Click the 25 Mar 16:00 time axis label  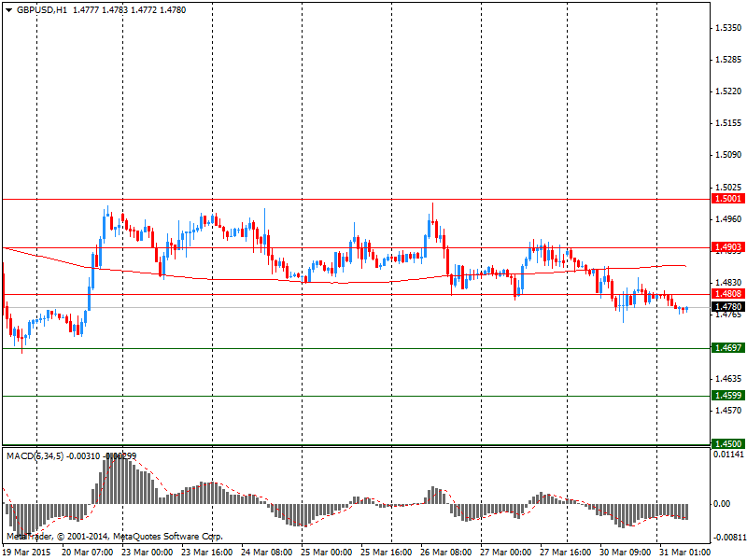[387, 552]
